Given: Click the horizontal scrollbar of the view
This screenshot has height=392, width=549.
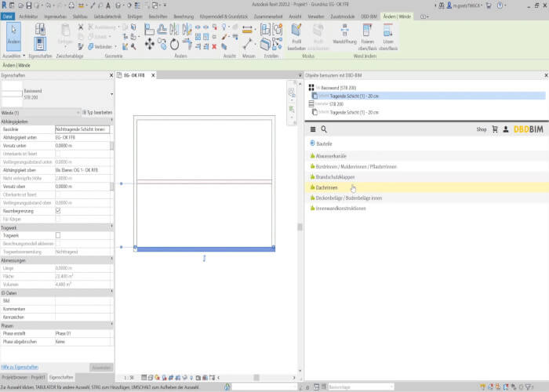Looking at the screenshot, I should tap(256, 378).
